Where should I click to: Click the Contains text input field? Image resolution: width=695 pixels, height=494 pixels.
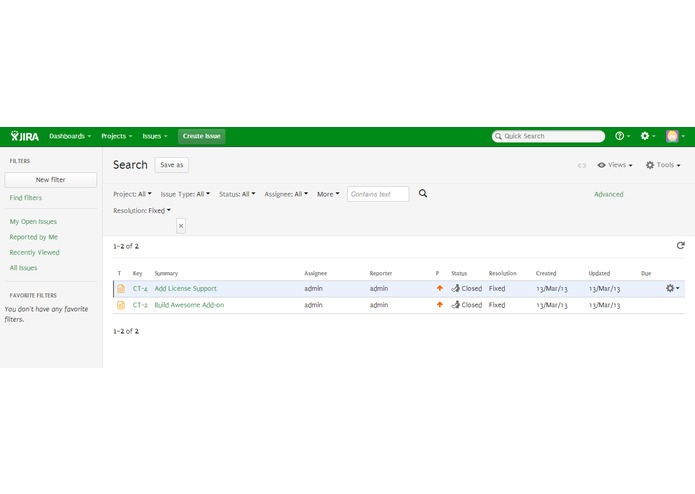click(x=378, y=194)
